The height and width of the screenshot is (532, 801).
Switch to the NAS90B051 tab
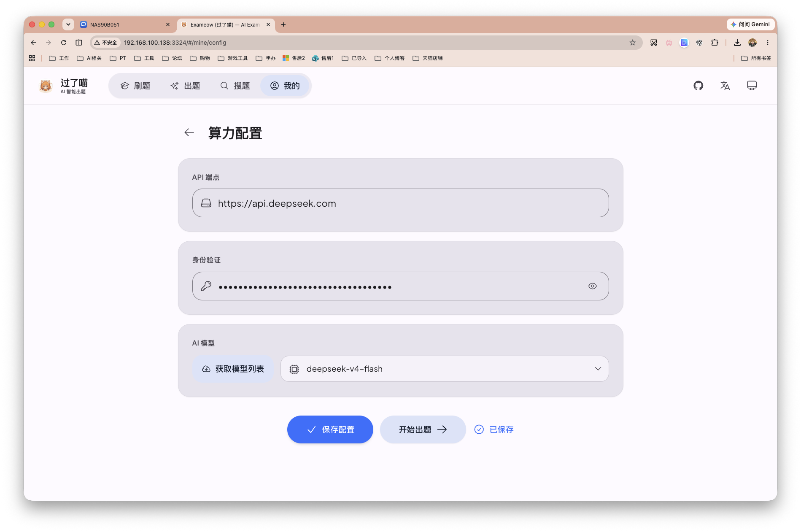pos(125,24)
